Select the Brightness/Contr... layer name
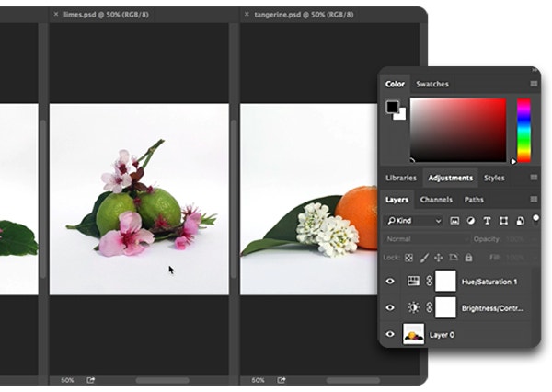The image size is (552, 392). (493, 308)
